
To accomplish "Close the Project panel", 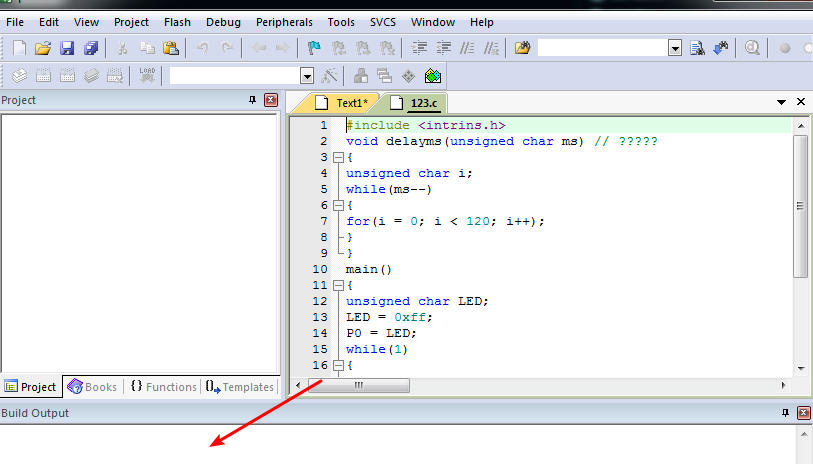I will 271,100.
